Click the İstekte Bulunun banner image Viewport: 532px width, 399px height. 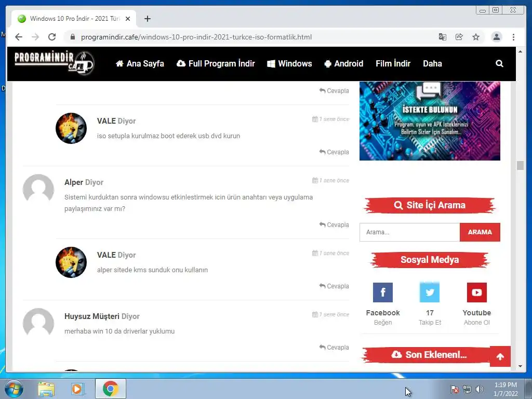click(x=430, y=121)
